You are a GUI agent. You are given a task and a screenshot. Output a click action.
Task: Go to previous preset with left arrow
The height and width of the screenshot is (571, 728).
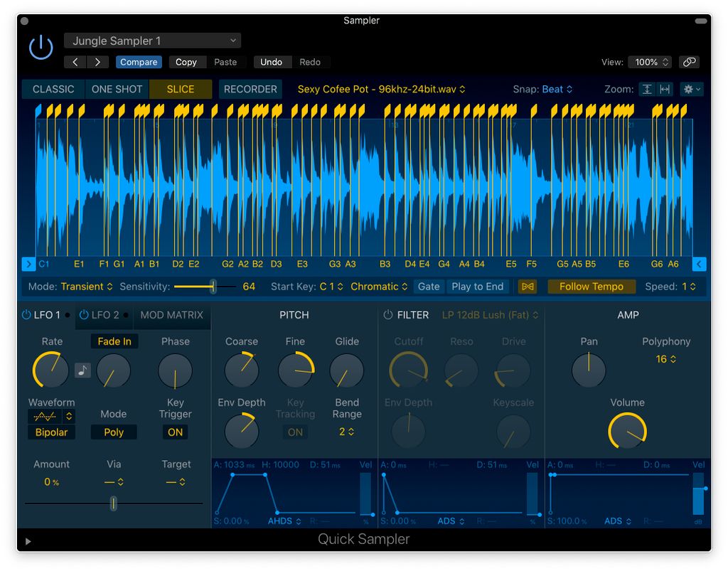(x=75, y=62)
